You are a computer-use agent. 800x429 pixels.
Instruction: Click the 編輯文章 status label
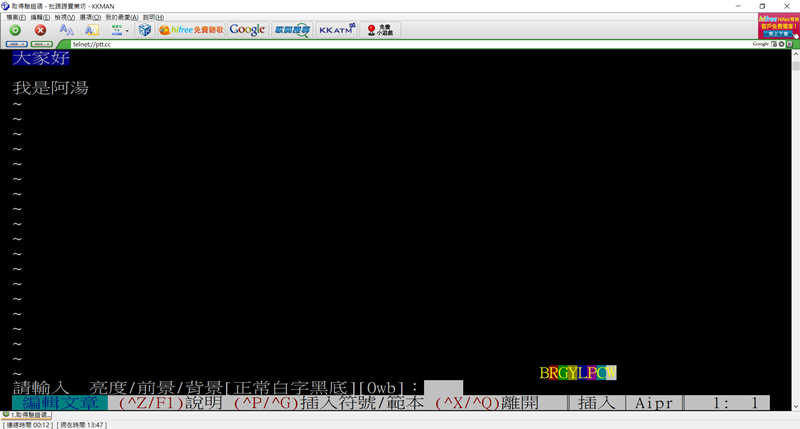(x=60, y=403)
